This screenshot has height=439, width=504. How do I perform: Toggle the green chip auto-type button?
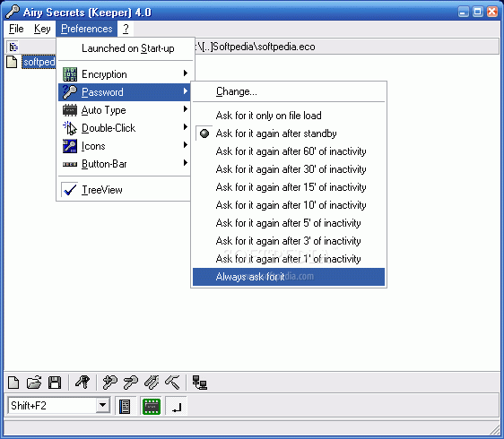(151, 407)
